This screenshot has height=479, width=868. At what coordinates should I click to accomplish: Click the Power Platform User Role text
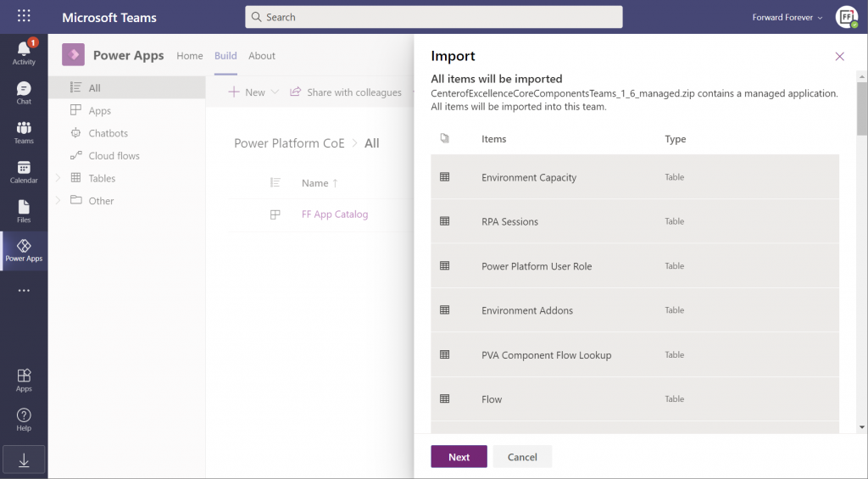537,266
